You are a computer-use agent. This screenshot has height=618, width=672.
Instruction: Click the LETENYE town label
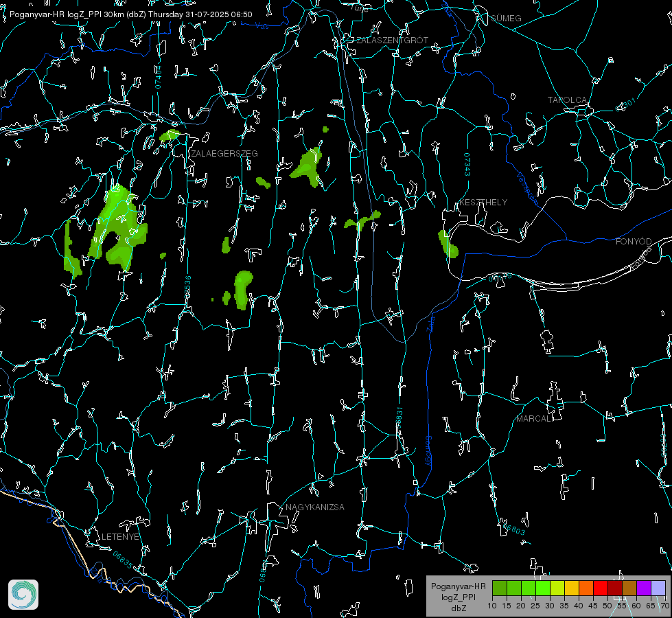(x=120, y=536)
